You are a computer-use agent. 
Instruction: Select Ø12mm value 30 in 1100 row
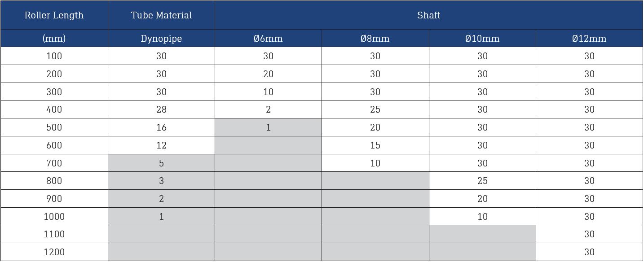[589, 234]
